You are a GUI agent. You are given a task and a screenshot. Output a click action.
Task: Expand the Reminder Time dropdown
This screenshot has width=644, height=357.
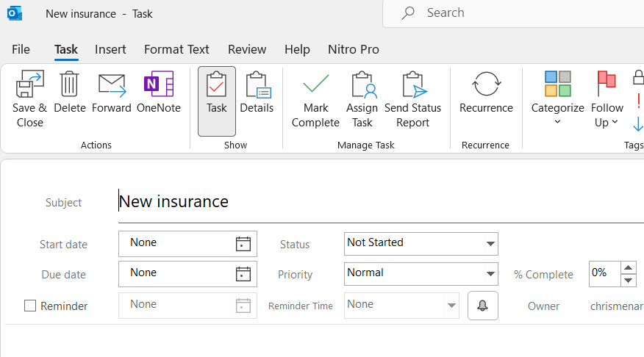(451, 306)
